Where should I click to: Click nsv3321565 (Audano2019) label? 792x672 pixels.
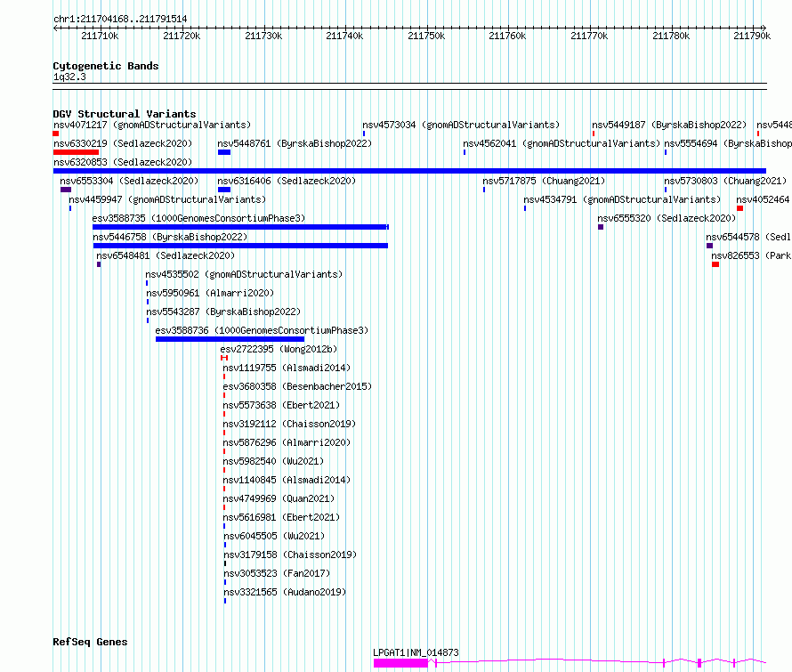285,592
